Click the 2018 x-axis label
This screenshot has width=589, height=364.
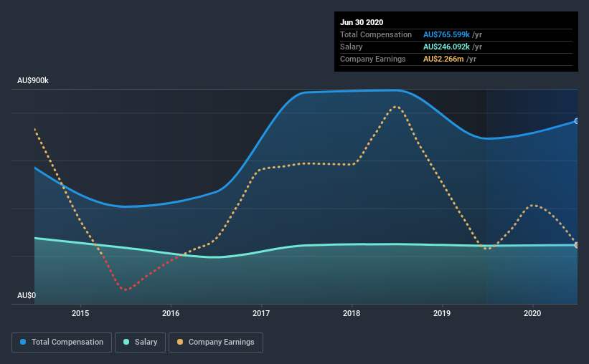coord(352,313)
